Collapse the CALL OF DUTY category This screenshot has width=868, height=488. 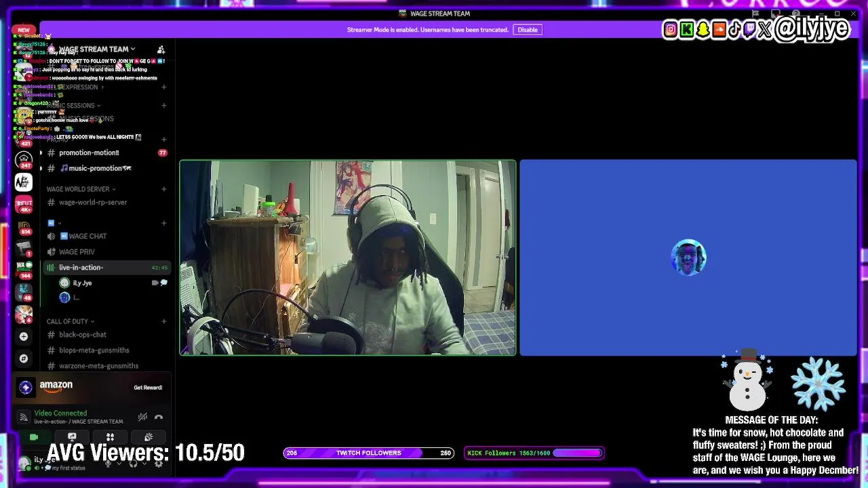click(71, 321)
